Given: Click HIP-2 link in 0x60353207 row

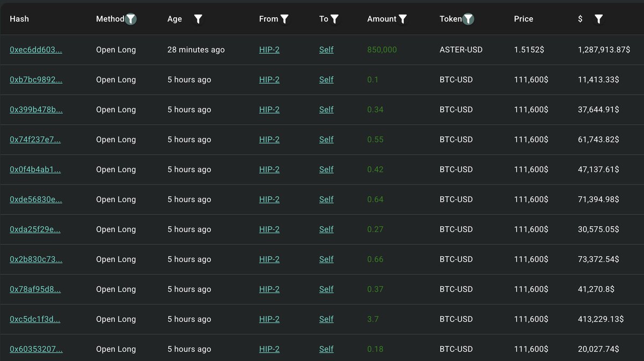Looking at the screenshot, I should click(x=269, y=349).
